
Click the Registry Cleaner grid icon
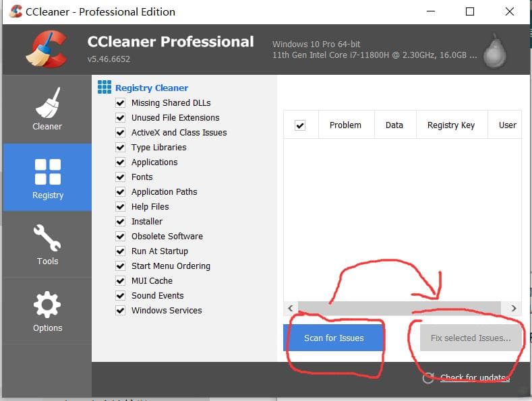point(104,87)
